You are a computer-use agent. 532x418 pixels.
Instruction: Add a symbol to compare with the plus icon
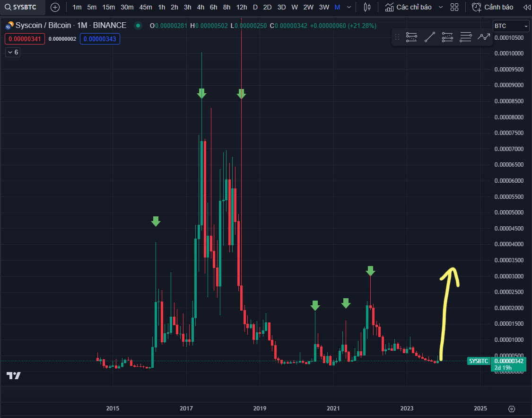click(x=55, y=7)
